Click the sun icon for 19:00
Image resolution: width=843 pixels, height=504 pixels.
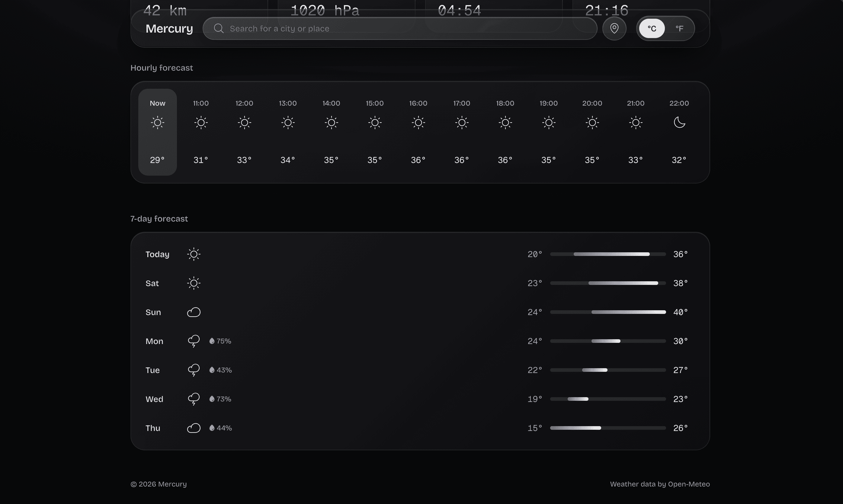point(549,123)
